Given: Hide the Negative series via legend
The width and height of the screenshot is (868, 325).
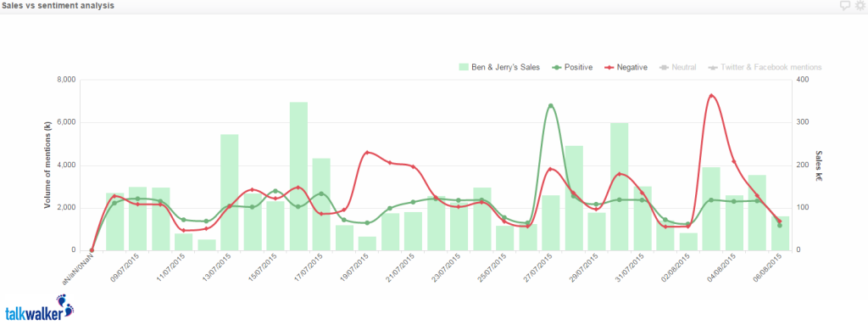Looking at the screenshot, I should point(626,67).
